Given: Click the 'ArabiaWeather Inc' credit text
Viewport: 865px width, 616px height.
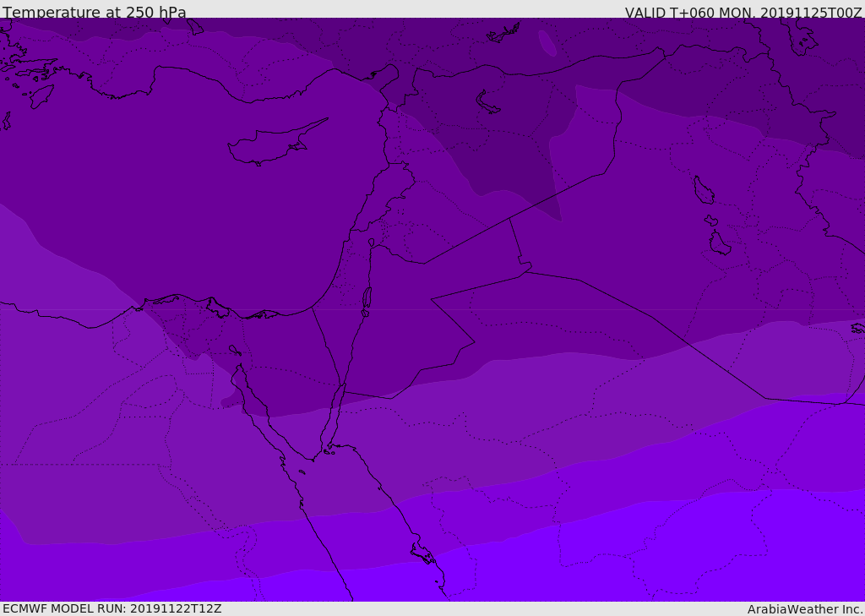Looking at the screenshot, I should (804, 609).
